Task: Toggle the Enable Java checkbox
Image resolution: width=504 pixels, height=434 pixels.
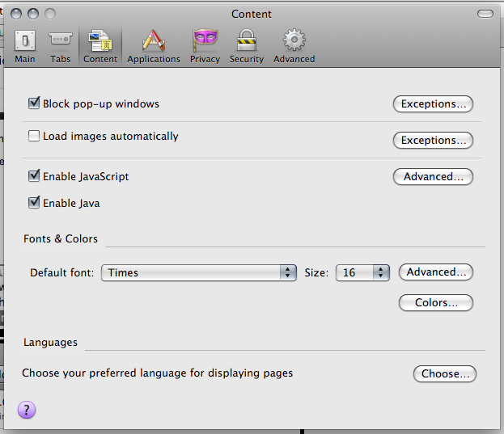Action: pyautogui.click(x=34, y=203)
